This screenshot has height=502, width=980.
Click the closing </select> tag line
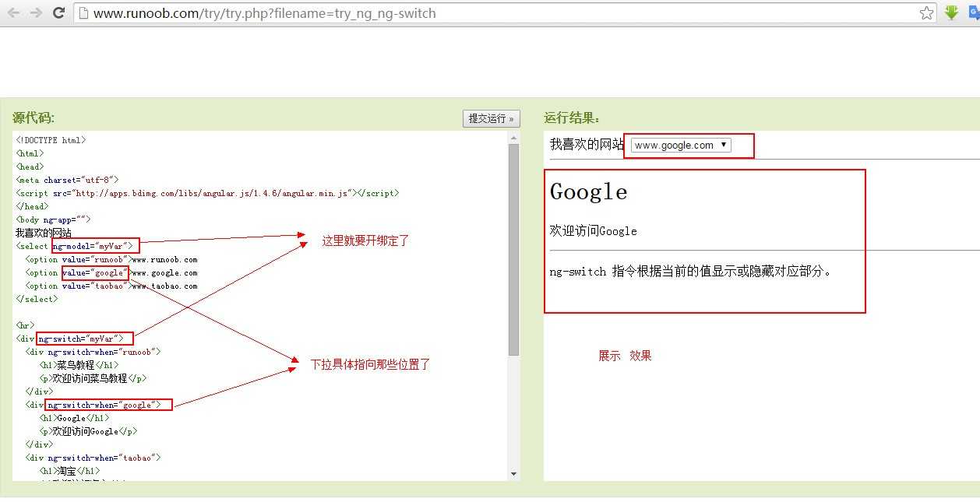tap(36, 299)
